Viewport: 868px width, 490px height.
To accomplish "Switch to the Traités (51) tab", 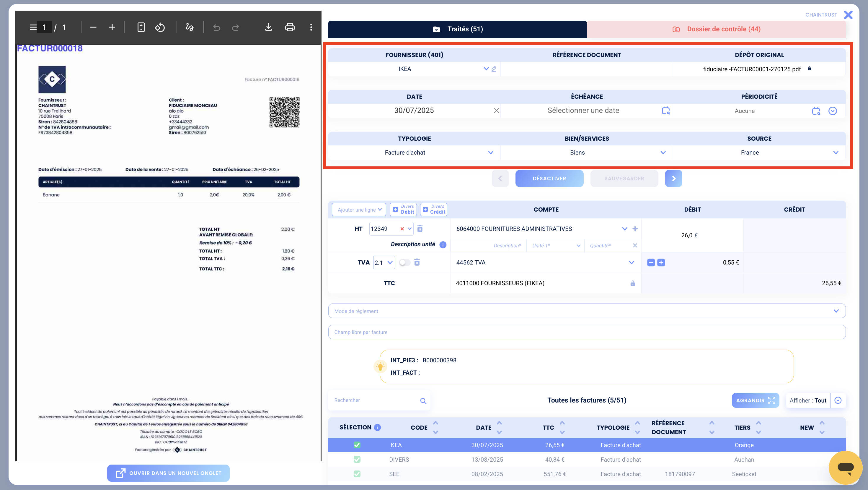I will coord(457,29).
